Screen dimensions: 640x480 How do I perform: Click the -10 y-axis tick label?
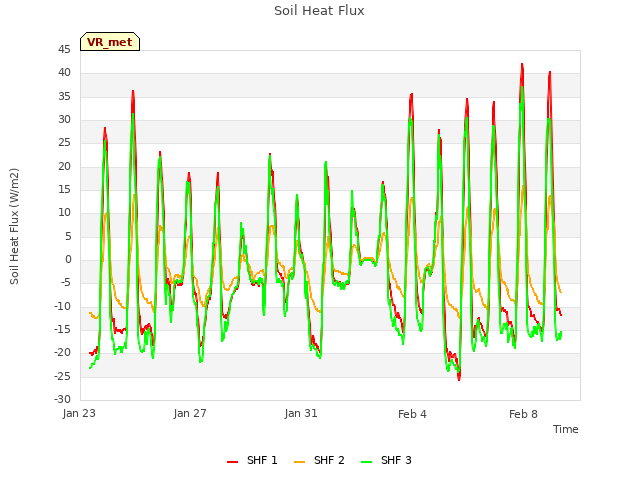(62, 306)
